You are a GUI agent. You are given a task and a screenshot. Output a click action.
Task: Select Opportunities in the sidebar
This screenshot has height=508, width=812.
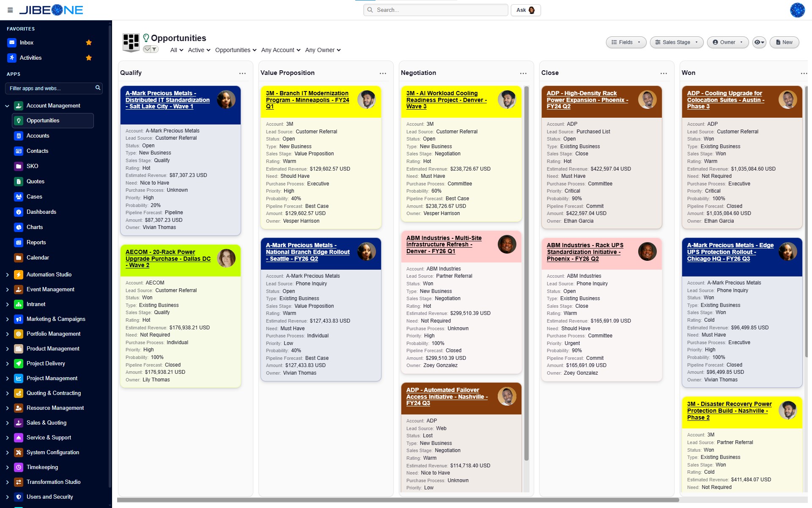coord(53,121)
